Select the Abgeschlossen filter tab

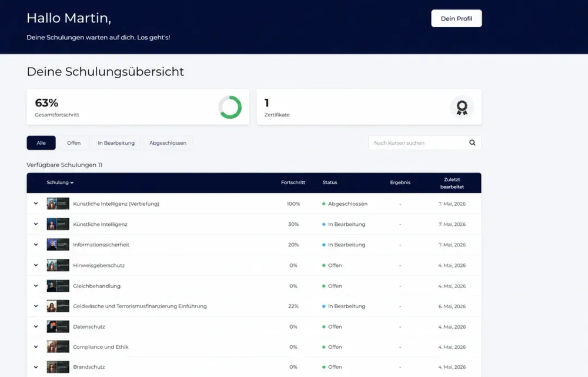(x=168, y=143)
